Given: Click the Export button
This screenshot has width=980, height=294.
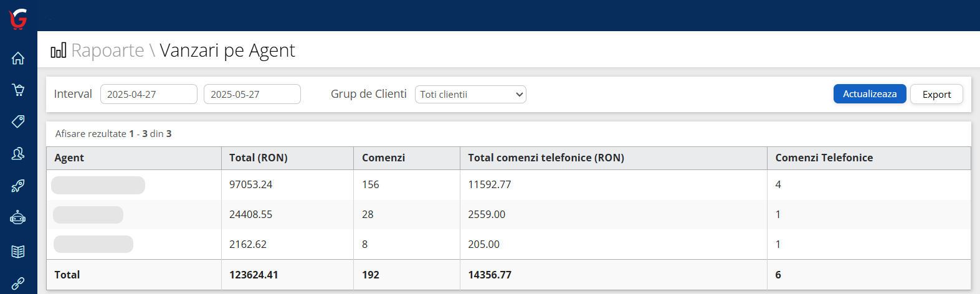Looking at the screenshot, I should [936, 95].
